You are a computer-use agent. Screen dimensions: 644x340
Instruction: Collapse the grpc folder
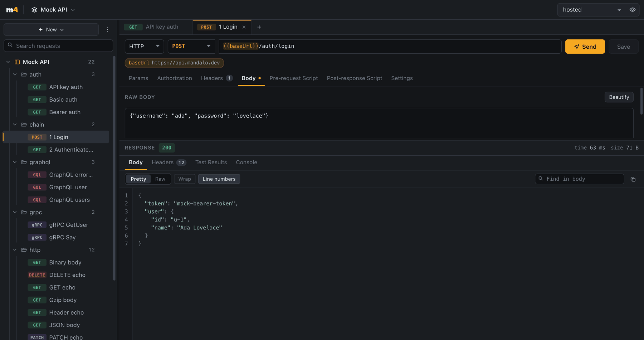[x=15, y=212]
